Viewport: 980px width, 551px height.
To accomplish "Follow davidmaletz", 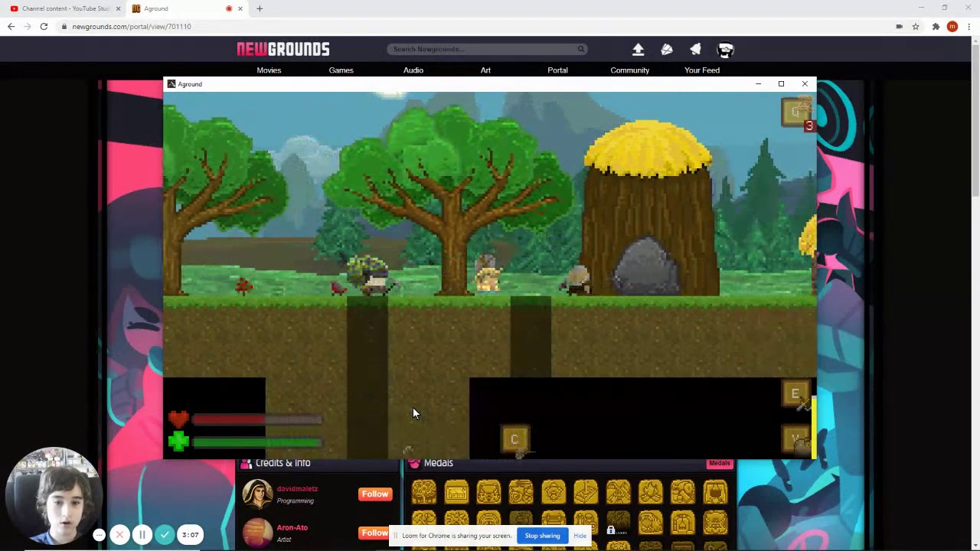I will pyautogui.click(x=374, y=494).
